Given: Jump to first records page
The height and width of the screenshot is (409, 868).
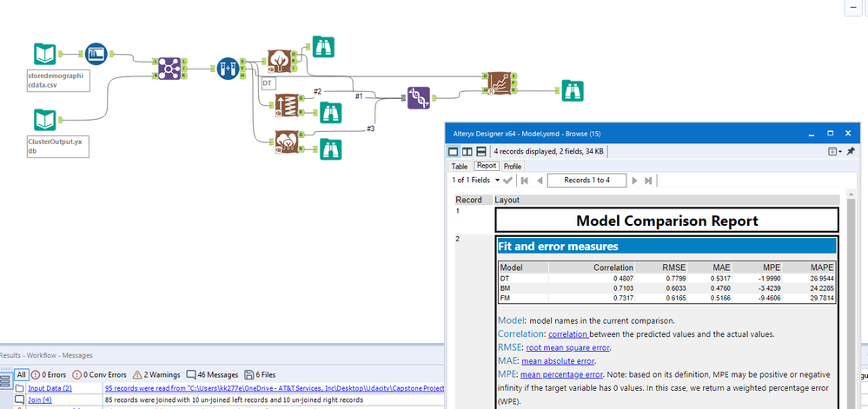Looking at the screenshot, I should [525, 180].
